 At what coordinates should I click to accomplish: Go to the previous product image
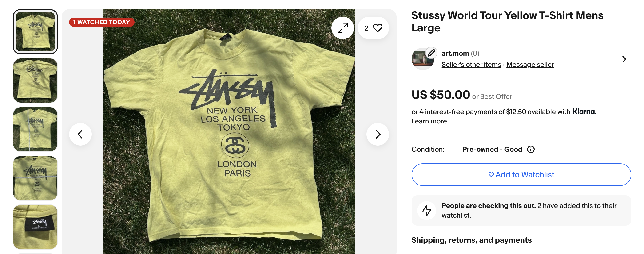point(80,134)
